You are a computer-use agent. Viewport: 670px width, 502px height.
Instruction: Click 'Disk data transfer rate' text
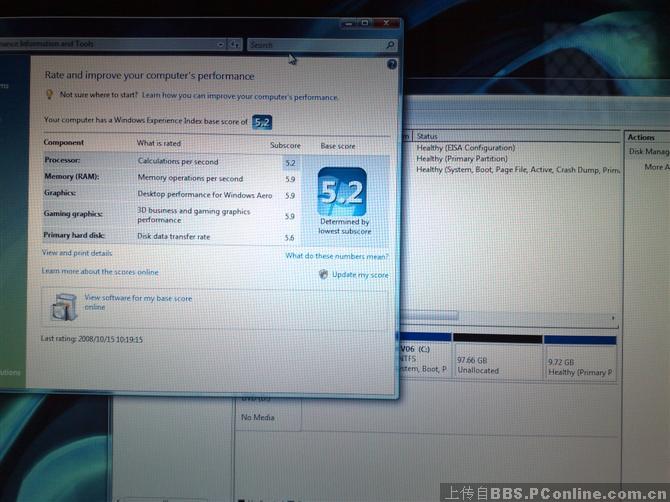(x=173, y=236)
